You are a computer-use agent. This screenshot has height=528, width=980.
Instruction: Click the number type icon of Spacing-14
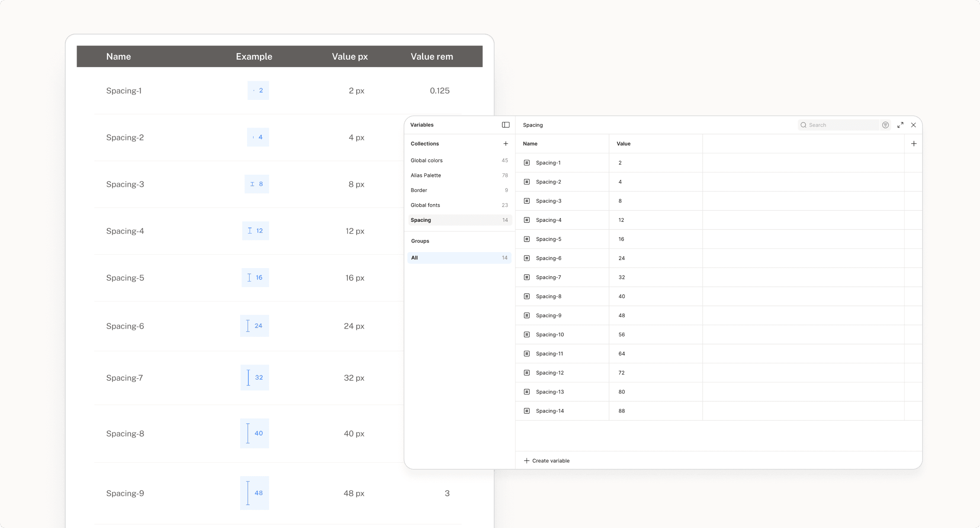pos(527,411)
